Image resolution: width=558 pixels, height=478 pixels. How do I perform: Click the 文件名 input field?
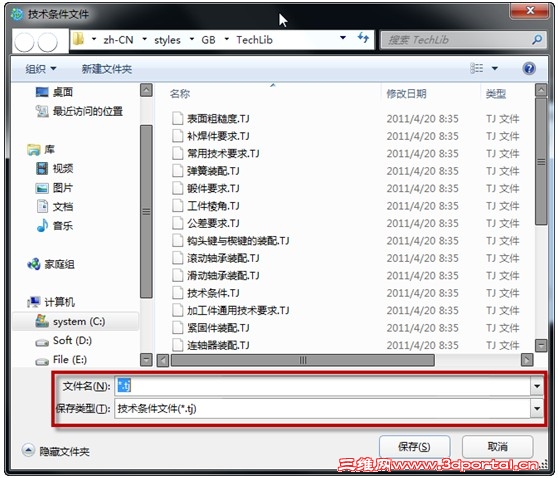(322, 386)
